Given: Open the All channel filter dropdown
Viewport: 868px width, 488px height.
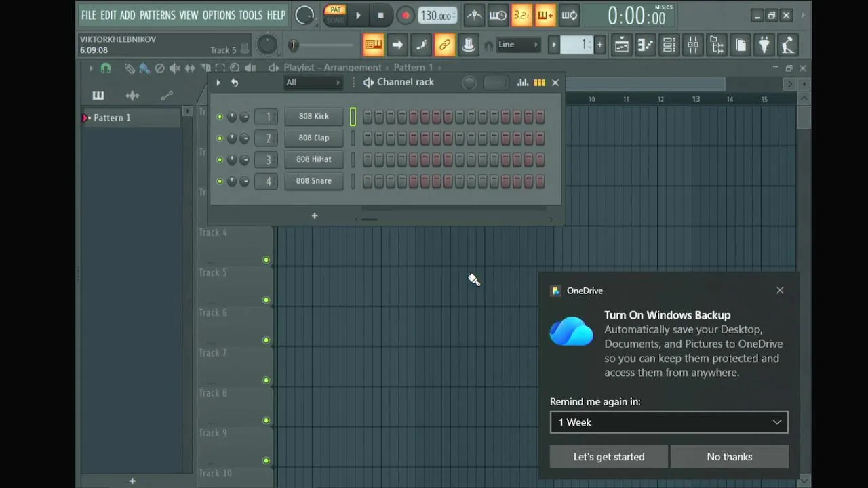Looking at the screenshot, I should pyautogui.click(x=313, y=83).
